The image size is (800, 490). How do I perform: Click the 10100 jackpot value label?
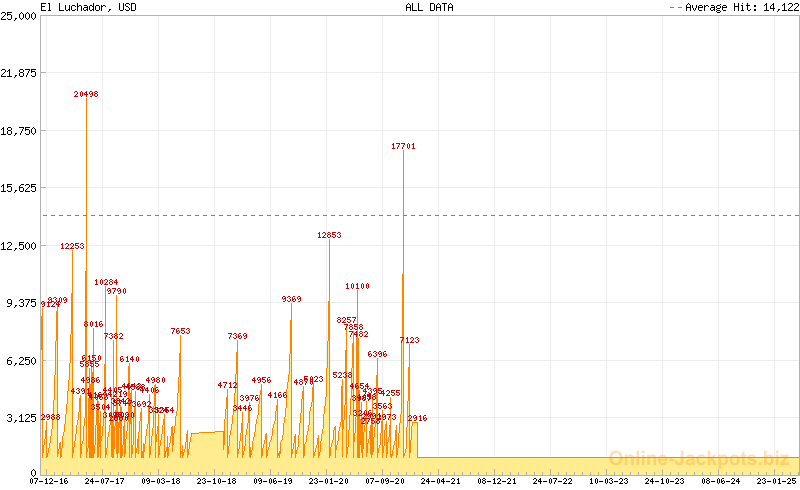point(357,286)
